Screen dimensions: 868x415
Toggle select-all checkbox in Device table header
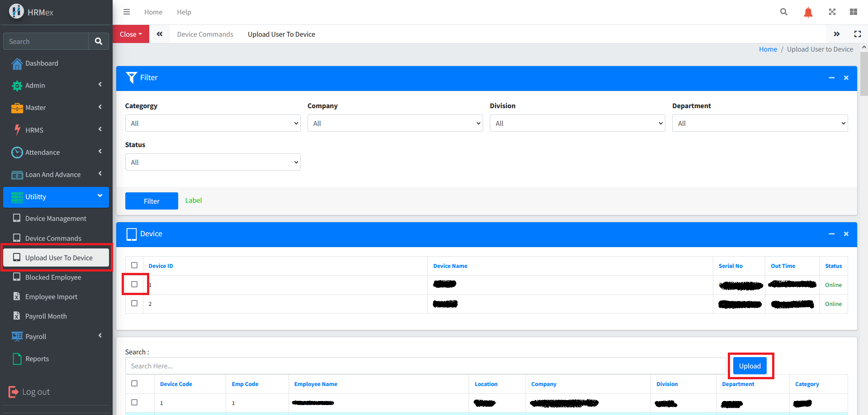tap(134, 265)
